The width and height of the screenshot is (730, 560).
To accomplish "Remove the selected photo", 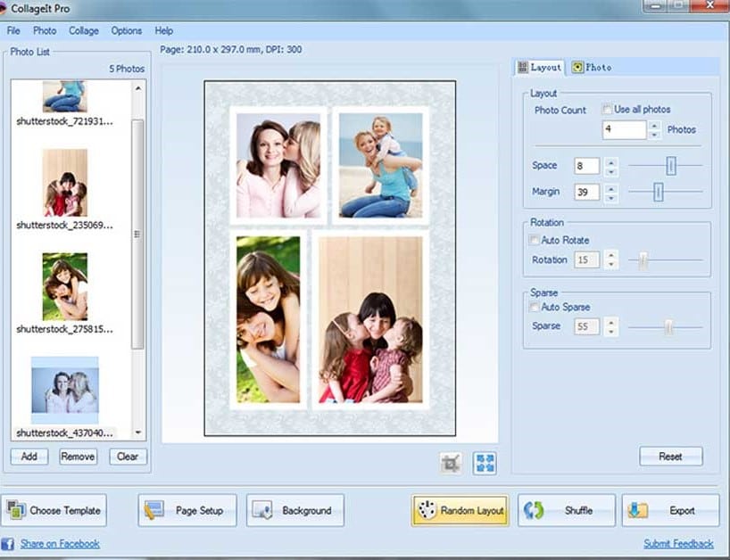I will pos(79,457).
